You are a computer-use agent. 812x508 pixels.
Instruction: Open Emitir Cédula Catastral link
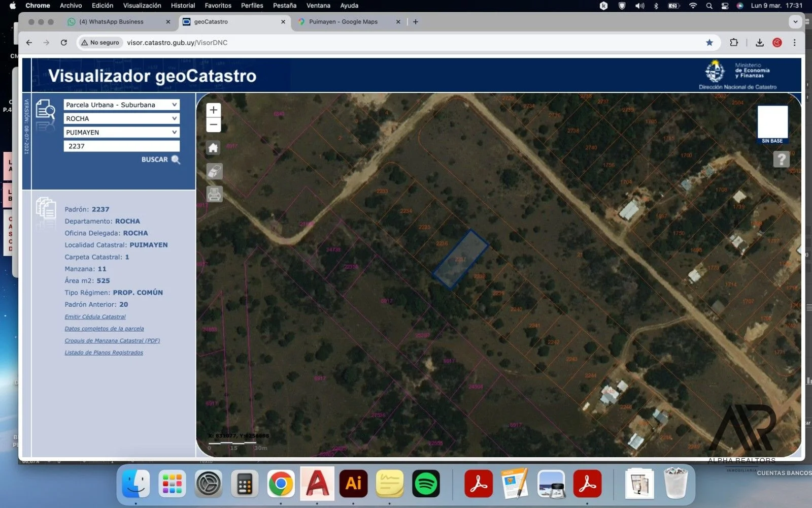point(95,317)
